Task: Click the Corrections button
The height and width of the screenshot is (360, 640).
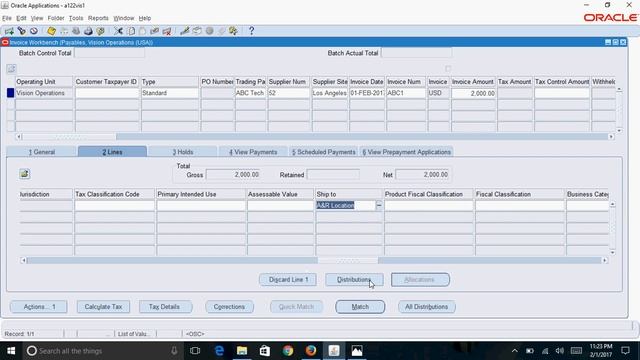Action: tap(229, 307)
